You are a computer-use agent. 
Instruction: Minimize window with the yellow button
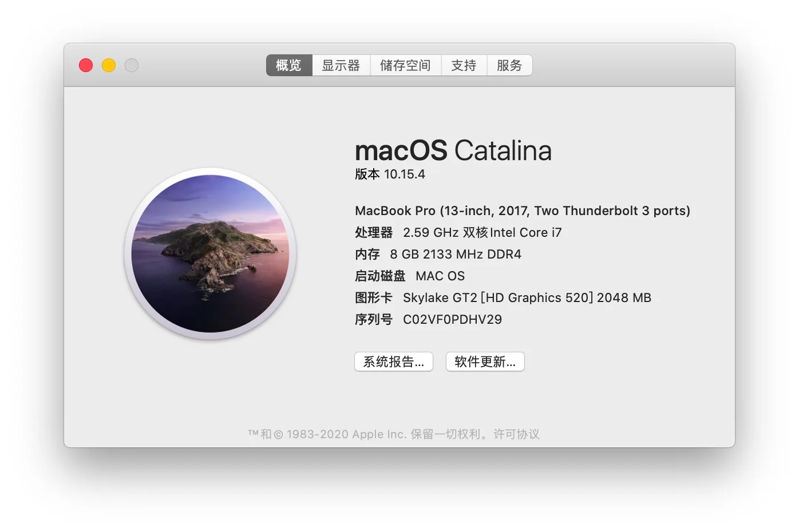click(x=109, y=65)
